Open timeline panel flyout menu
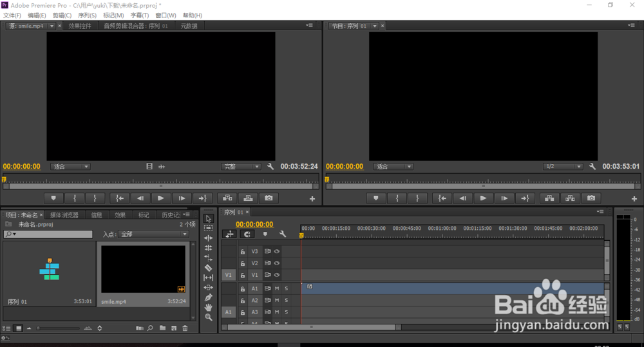Viewport: 644px width, 347px height. (x=600, y=212)
